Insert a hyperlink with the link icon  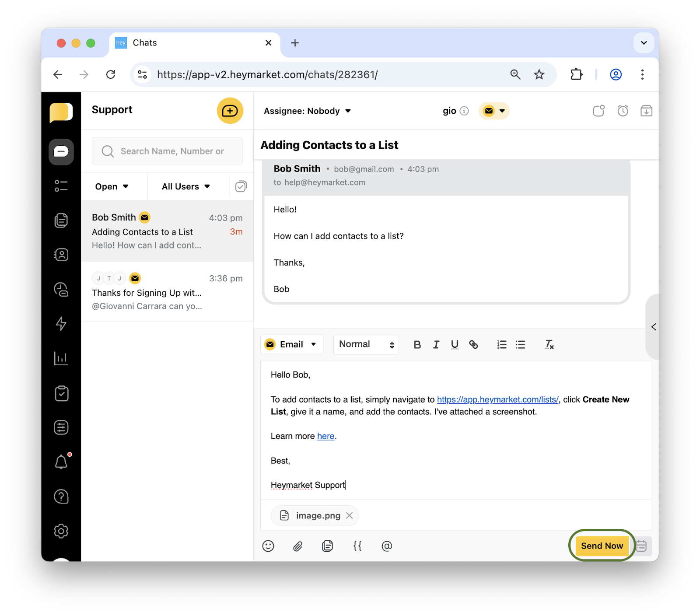pyautogui.click(x=473, y=345)
